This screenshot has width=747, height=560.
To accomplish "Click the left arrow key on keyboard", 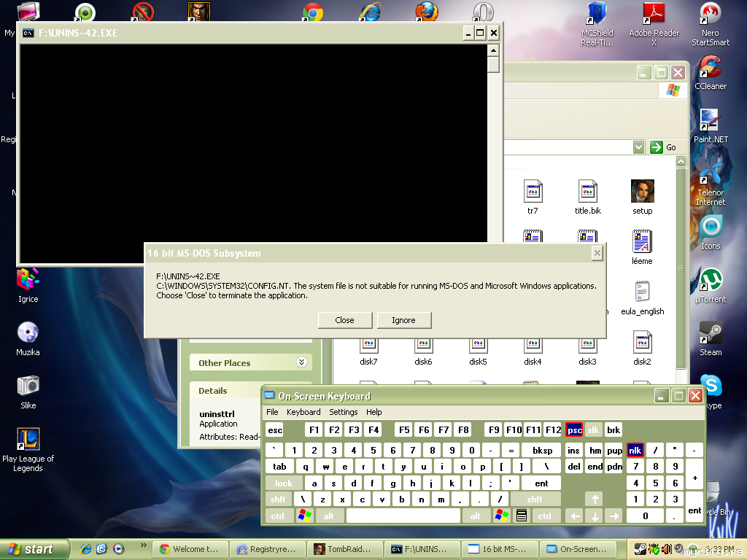I will 575,516.
